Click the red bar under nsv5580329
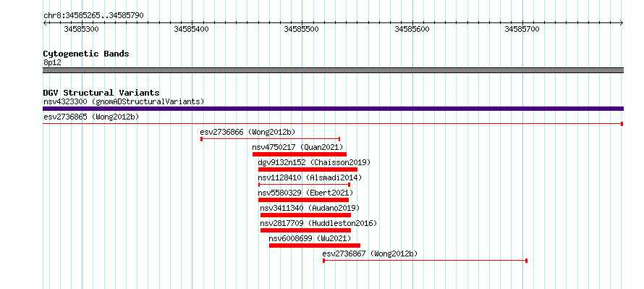 pyautogui.click(x=303, y=200)
